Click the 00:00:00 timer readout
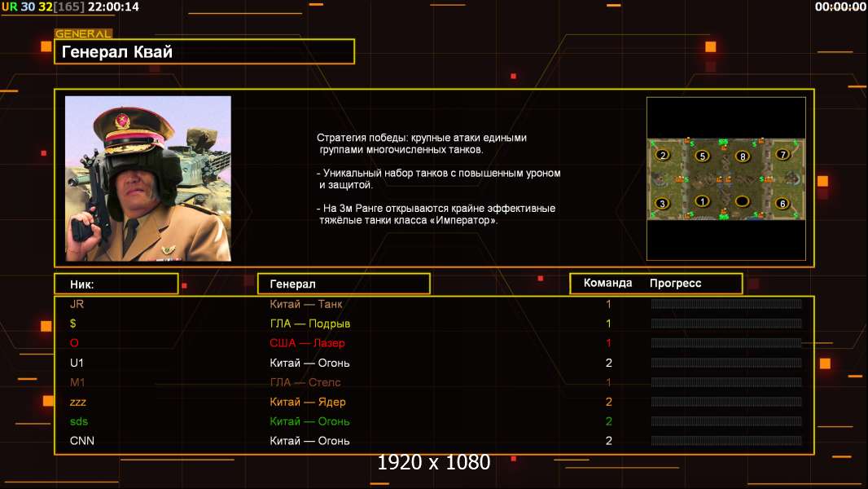Image resolution: width=868 pixels, height=489 pixels. click(x=840, y=7)
